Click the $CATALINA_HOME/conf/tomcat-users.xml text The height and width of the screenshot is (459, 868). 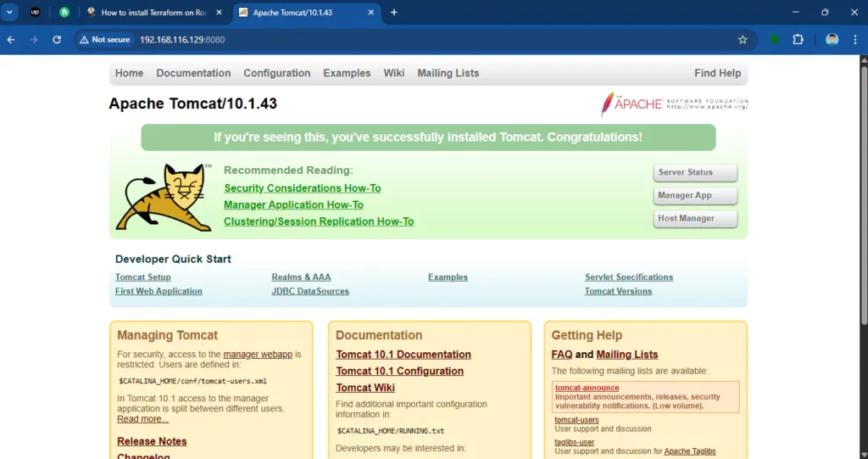(x=192, y=382)
